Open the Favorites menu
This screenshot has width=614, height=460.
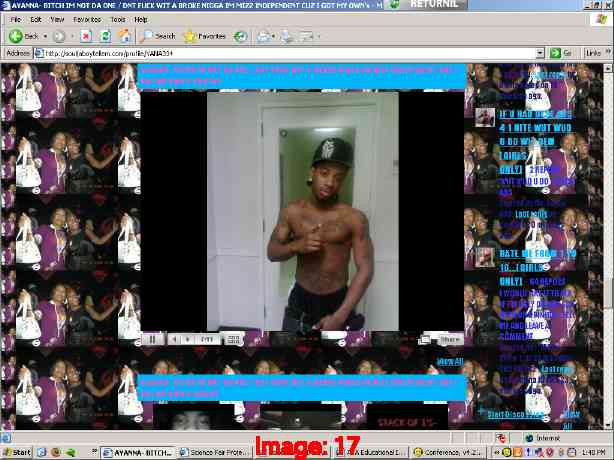(x=87, y=19)
